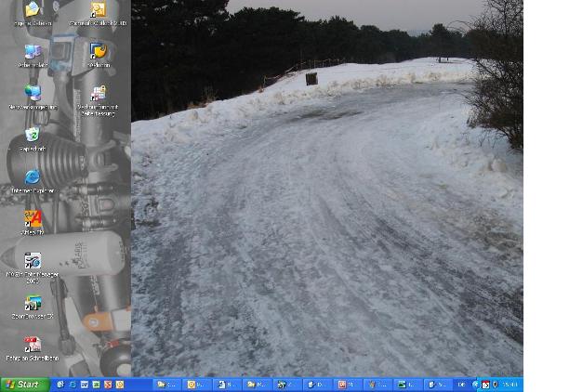Launch the ZoomBrowser EX shortcut
Image resolution: width=569 pixels, height=392 pixels.
[x=33, y=307]
